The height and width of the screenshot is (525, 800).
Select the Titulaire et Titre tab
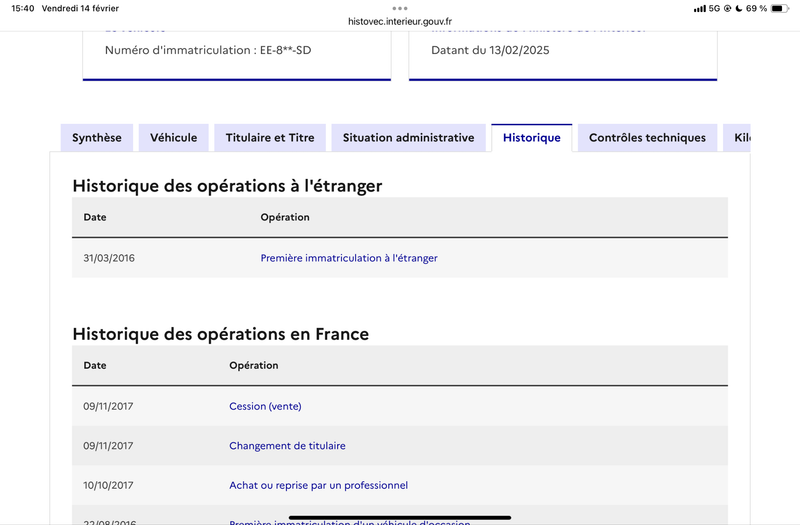point(270,138)
